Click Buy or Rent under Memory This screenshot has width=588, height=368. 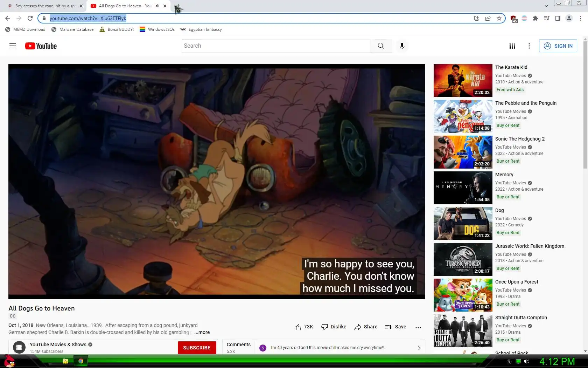pos(508,197)
